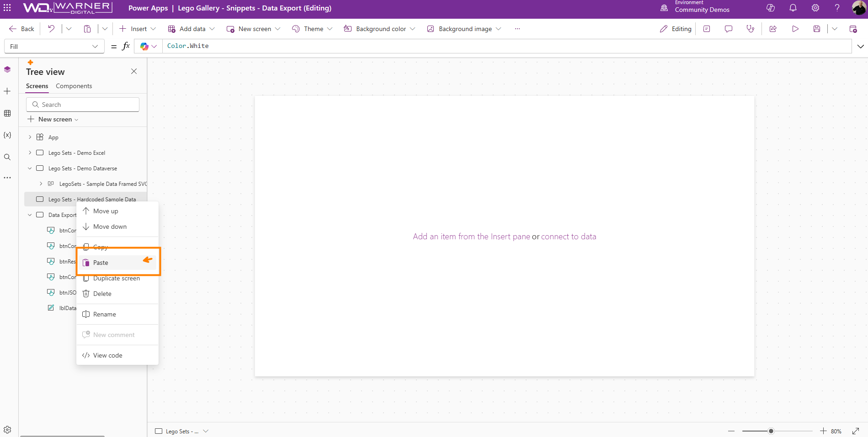The width and height of the screenshot is (868, 437).
Task: Select View code in context menu
Action: coord(117,355)
